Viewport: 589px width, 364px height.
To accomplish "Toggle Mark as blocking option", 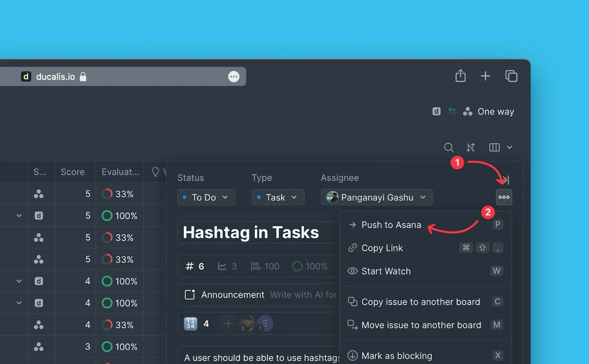I will 396,356.
